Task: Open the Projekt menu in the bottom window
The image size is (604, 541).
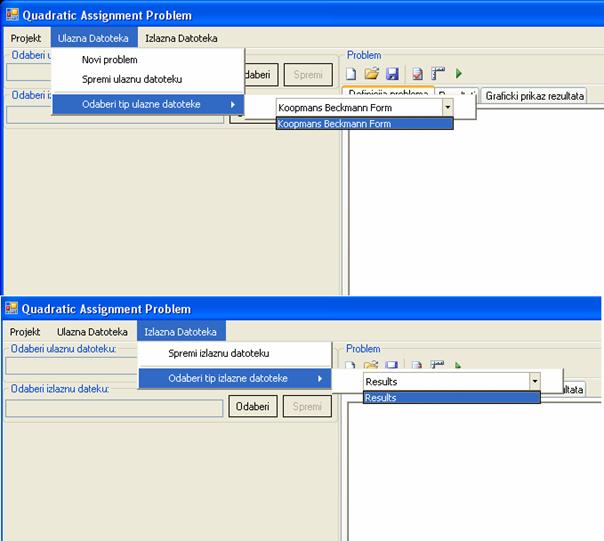Action: click(25, 332)
